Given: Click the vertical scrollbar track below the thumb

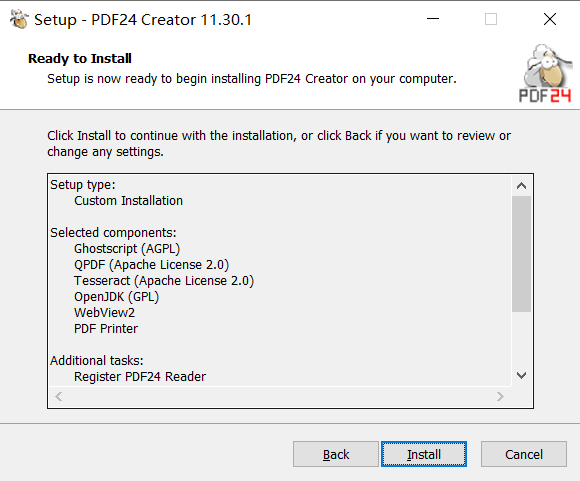Looking at the screenshot, I should (522, 339).
